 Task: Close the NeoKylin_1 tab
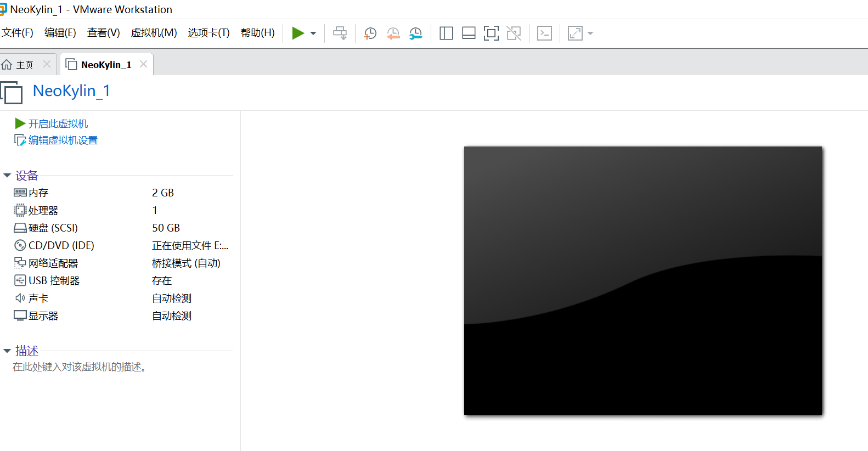click(144, 64)
